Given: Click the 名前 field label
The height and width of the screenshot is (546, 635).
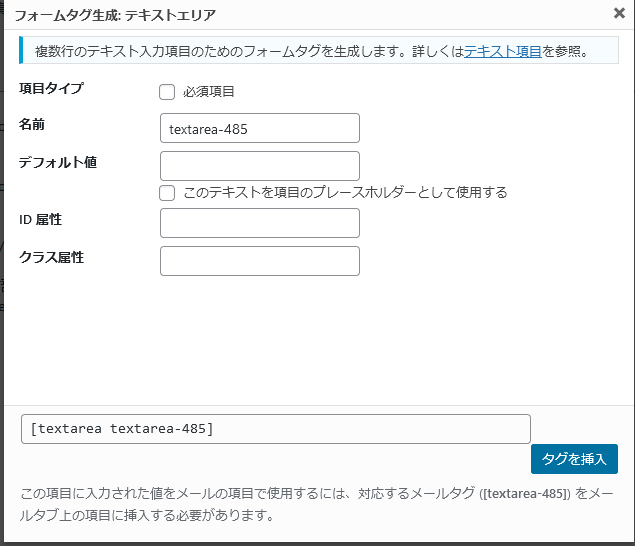Looking at the screenshot, I should (32, 124).
